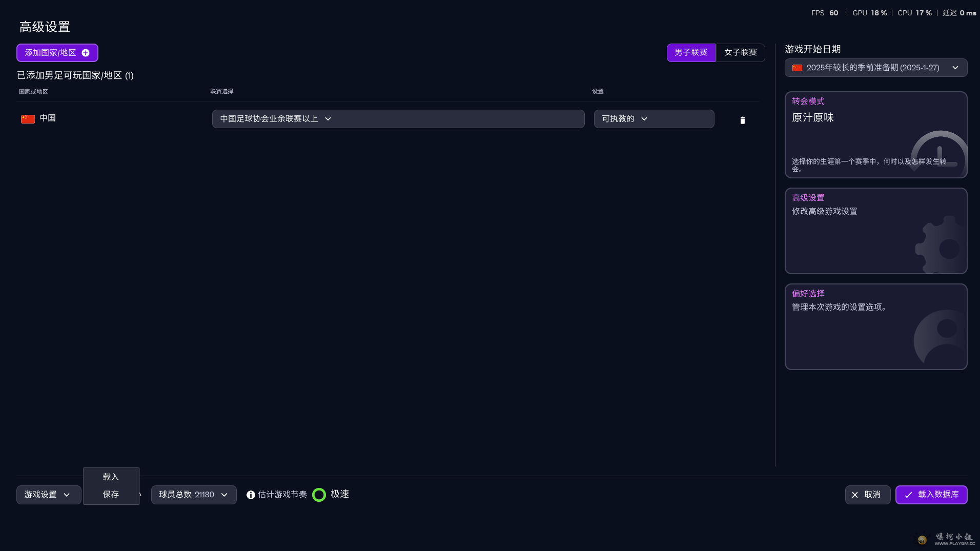The width and height of the screenshot is (980, 551).
Task: Switch to the 男子联赛 tab
Action: coord(691,52)
